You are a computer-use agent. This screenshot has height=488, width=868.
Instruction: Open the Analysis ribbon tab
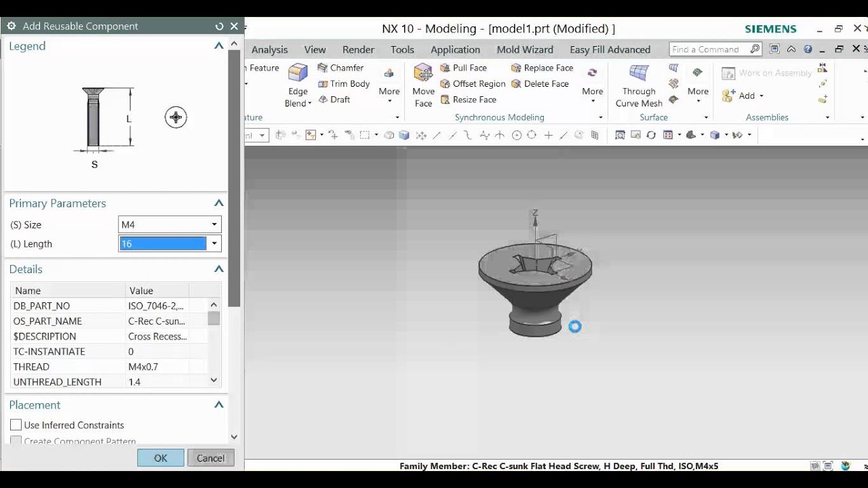coord(269,49)
